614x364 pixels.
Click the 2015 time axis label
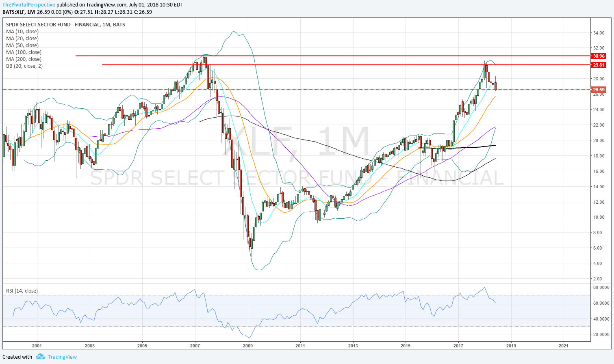[406, 346]
